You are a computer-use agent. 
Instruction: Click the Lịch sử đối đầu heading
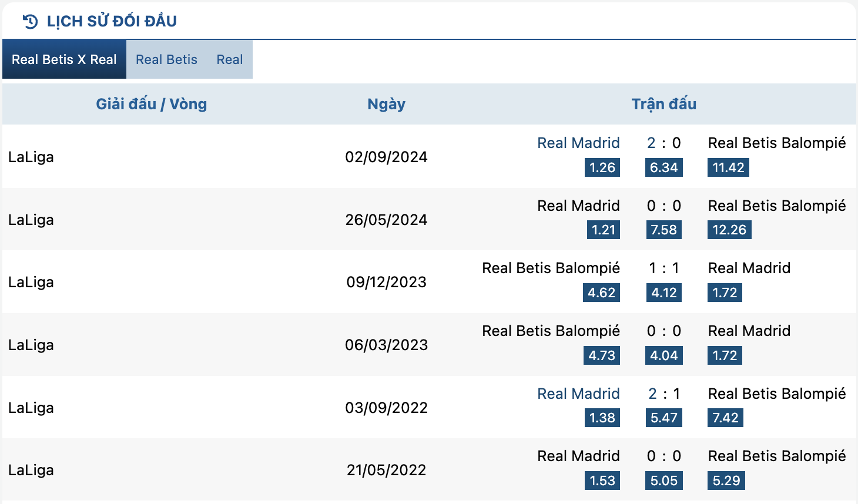[112, 21]
